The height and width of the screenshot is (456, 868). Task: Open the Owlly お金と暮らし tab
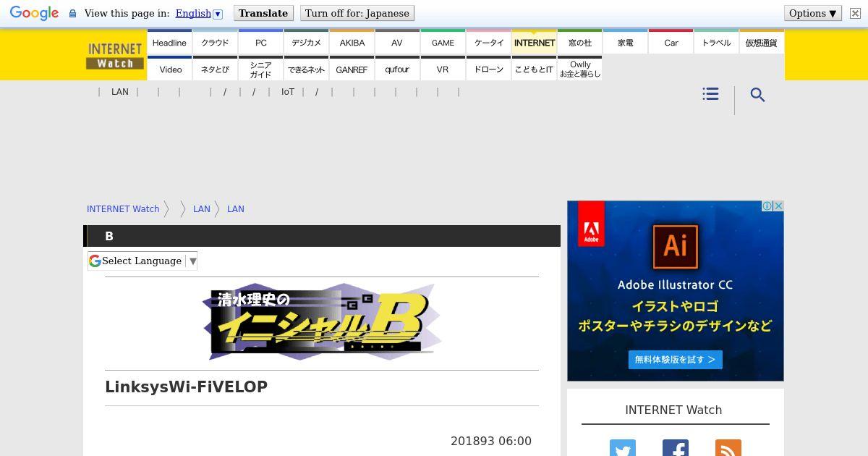pos(579,69)
